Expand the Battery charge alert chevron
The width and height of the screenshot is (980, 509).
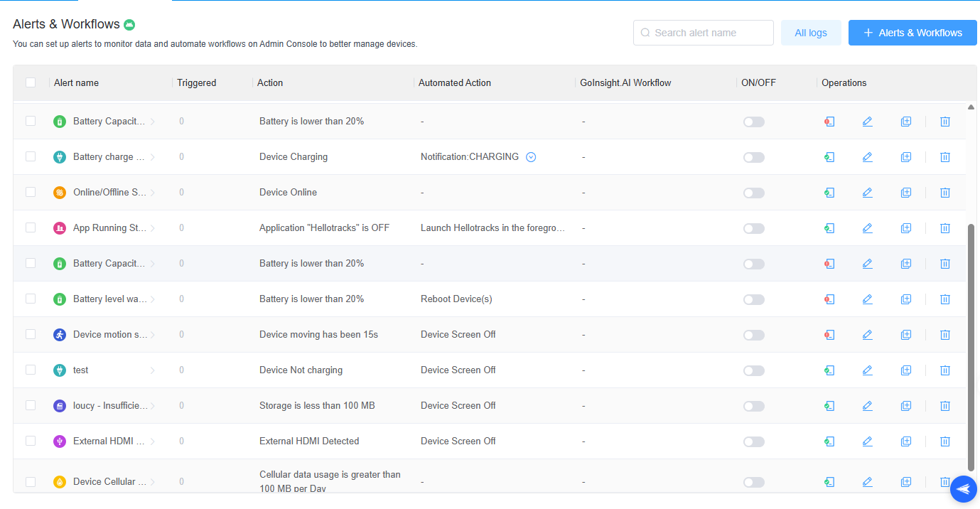coord(152,157)
